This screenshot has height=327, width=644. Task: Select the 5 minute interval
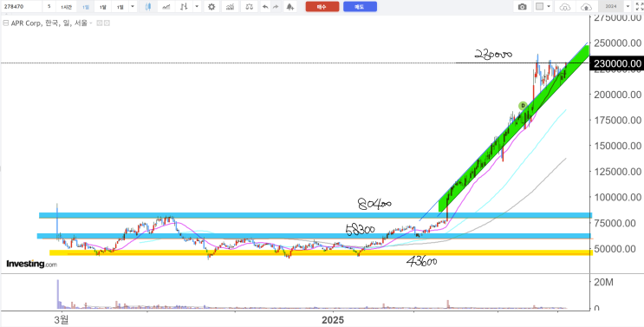coord(49,7)
